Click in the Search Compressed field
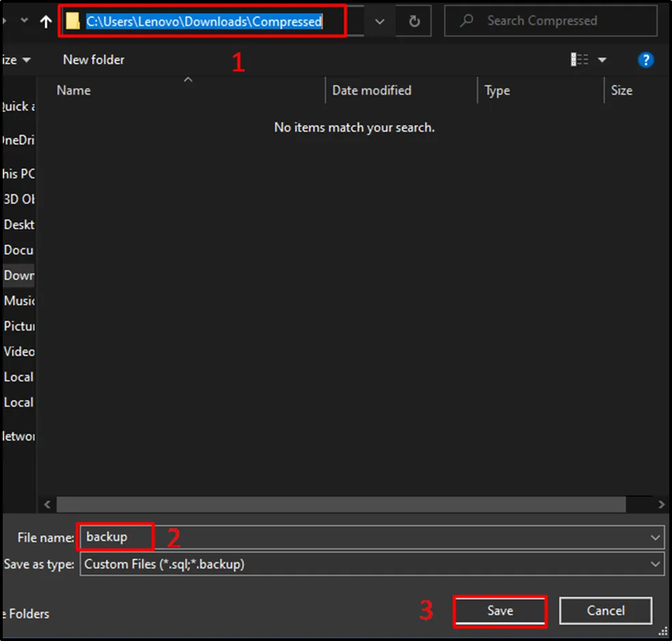This screenshot has width=672, height=641. (561, 21)
